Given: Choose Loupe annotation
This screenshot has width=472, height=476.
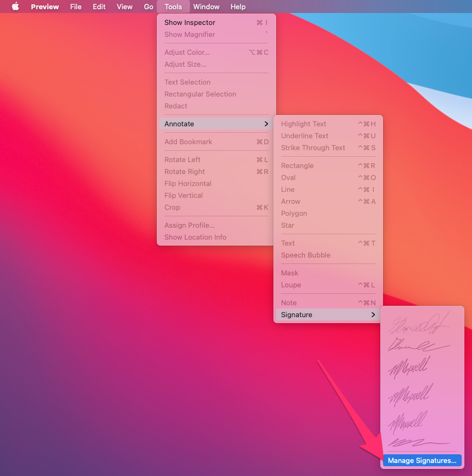Looking at the screenshot, I should 328,285.
